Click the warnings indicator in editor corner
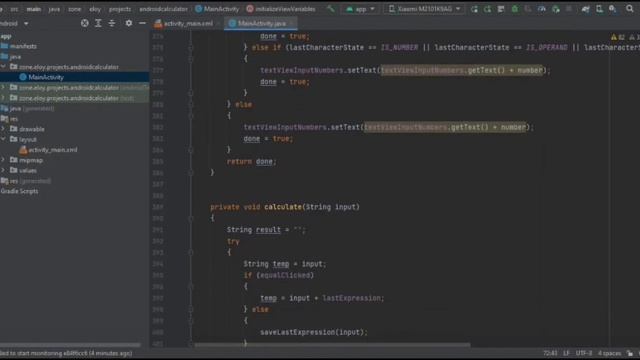The width and height of the screenshot is (640, 360). tap(618, 37)
